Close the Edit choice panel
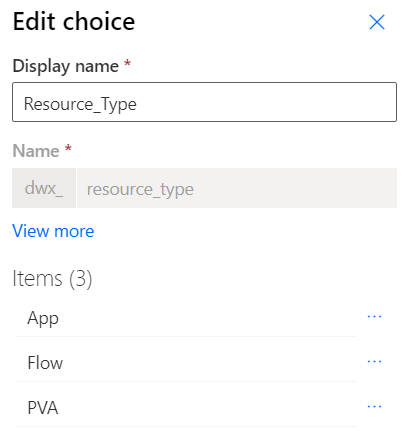The height and width of the screenshot is (431, 412). coord(377,22)
